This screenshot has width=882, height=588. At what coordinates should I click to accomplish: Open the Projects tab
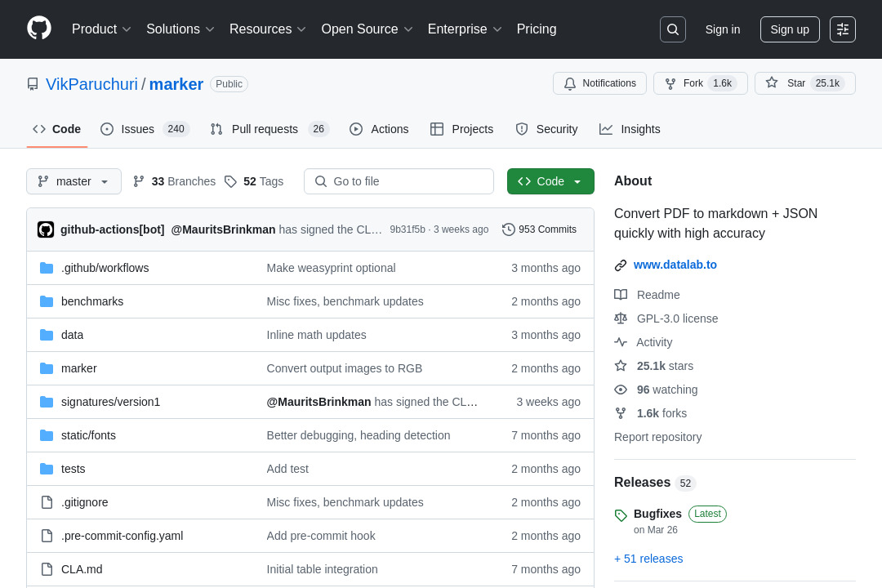[461, 129]
